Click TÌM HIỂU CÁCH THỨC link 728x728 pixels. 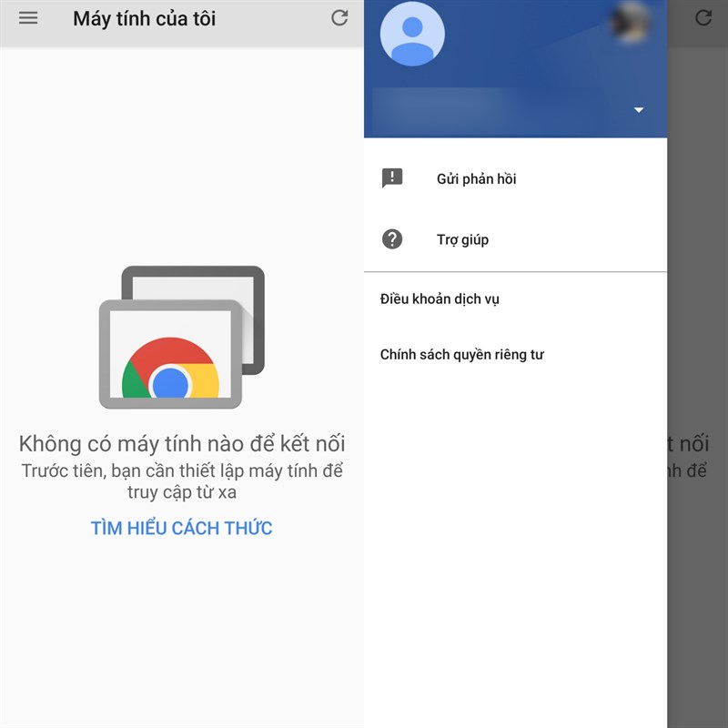[x=181, y=529]
